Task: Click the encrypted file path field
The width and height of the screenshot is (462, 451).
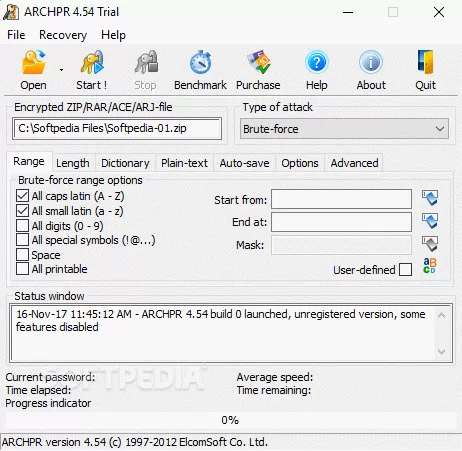Action: [117, 128]
